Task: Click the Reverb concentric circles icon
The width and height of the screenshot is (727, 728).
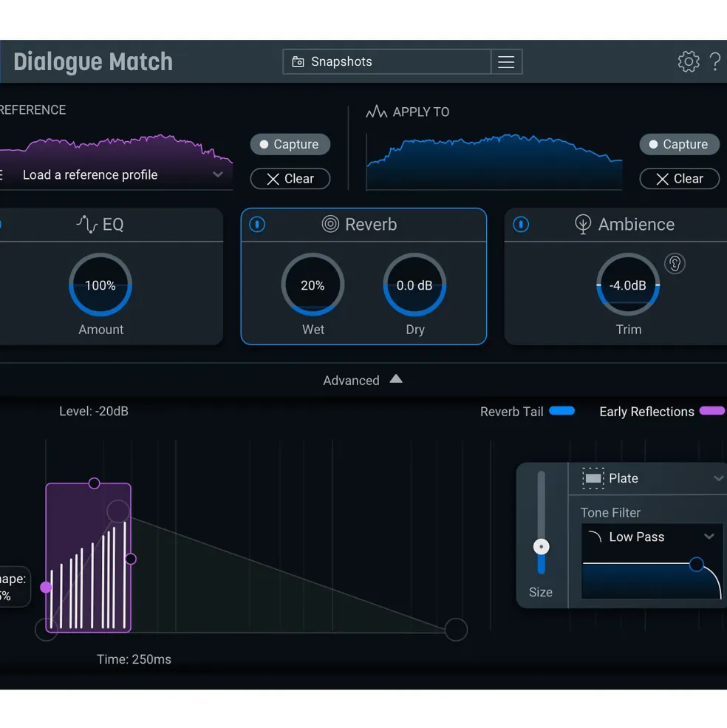Action: [330, 224]
